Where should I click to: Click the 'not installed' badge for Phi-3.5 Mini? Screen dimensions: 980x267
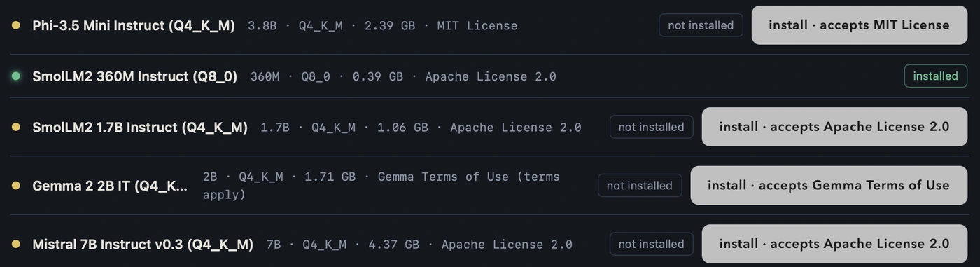pos(701,25)
